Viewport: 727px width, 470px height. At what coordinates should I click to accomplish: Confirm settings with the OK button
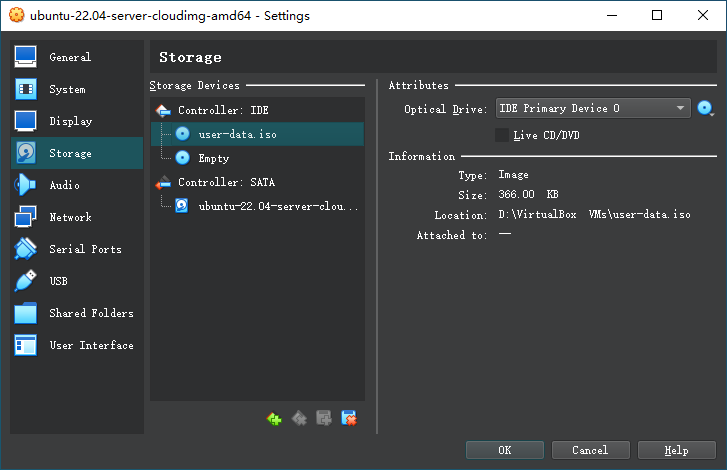(x=504, y=450)
